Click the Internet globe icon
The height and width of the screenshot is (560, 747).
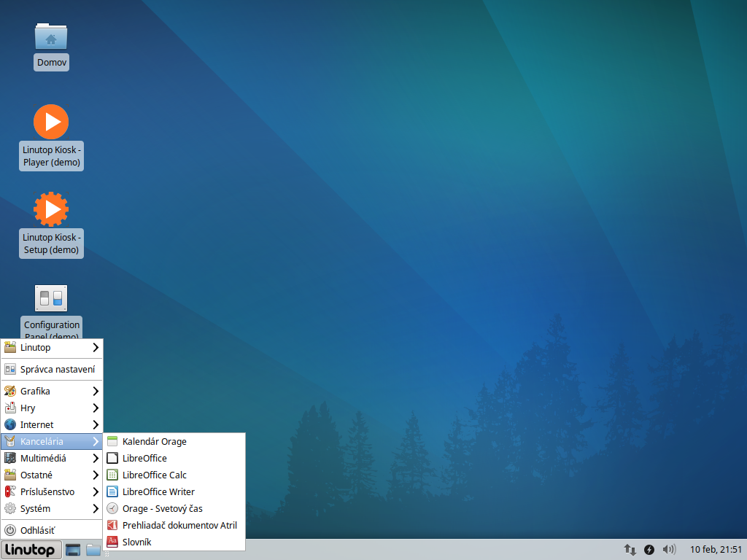(x=10, y=424)
